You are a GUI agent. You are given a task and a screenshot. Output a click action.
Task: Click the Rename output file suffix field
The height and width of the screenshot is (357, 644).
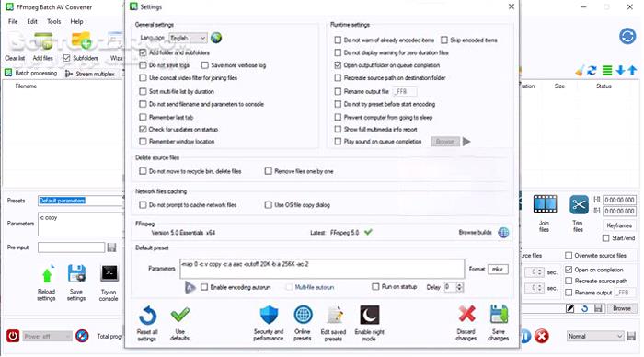tap(405, 91)
